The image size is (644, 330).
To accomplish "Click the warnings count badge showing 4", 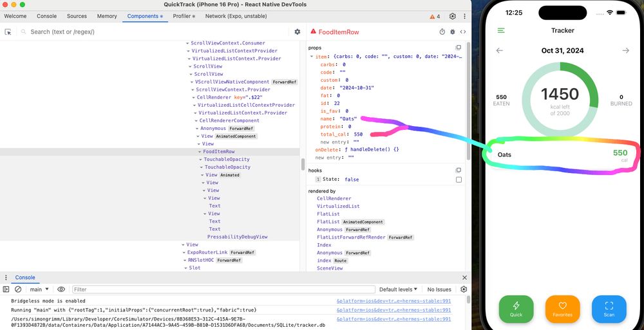I will [435, 17].
